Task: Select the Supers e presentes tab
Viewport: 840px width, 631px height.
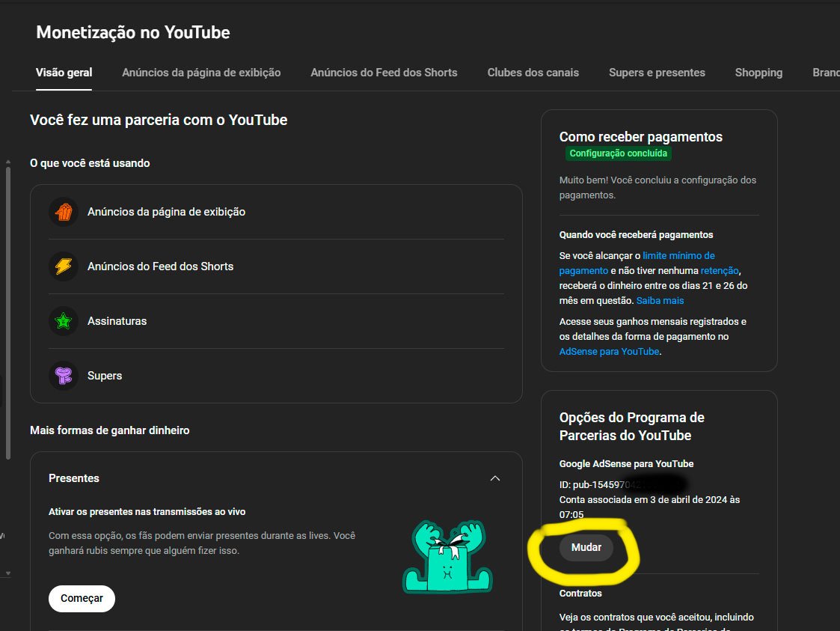Action: pos(657,73)
